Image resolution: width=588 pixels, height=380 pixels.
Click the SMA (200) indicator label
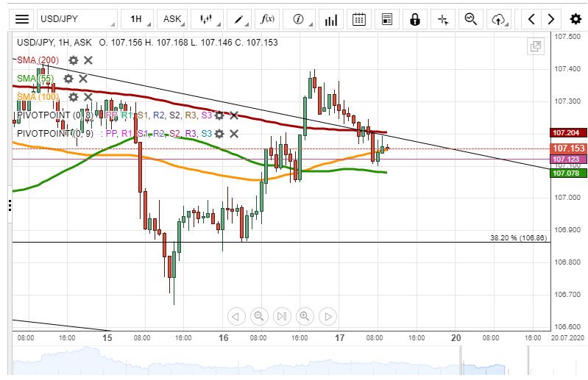coord(38,60)
